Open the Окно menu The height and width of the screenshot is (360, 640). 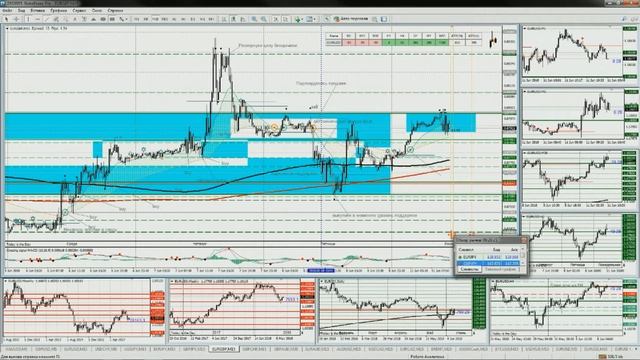coord(97,10)
